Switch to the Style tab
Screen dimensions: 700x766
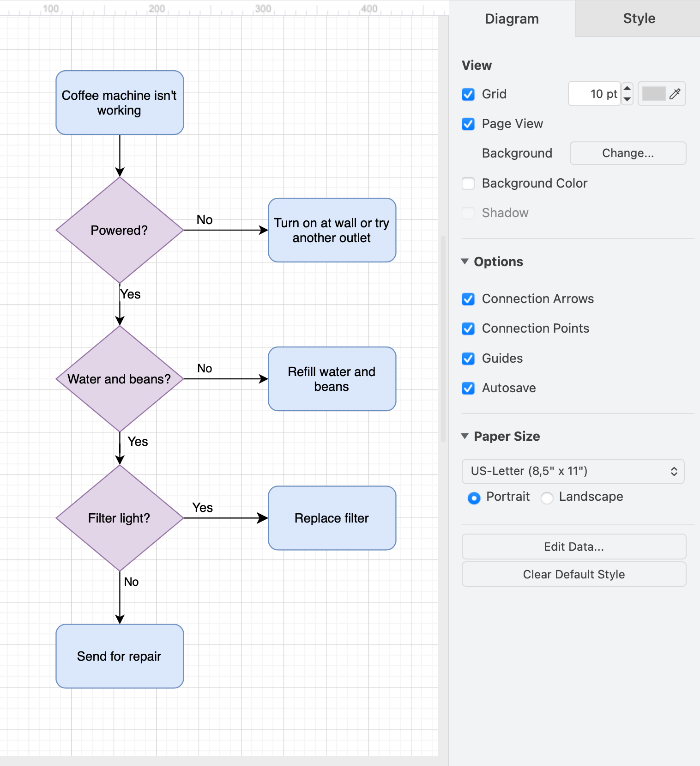[639, 18]
